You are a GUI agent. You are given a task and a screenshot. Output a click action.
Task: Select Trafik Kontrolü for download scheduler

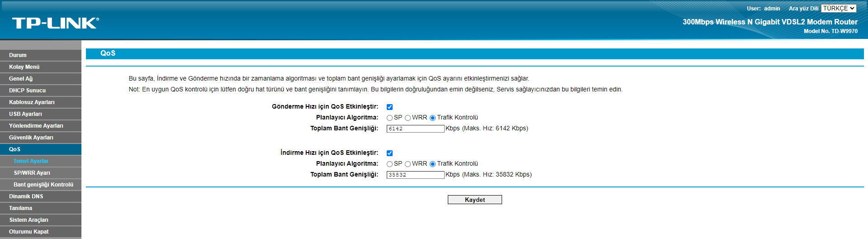tap(432, 164)
